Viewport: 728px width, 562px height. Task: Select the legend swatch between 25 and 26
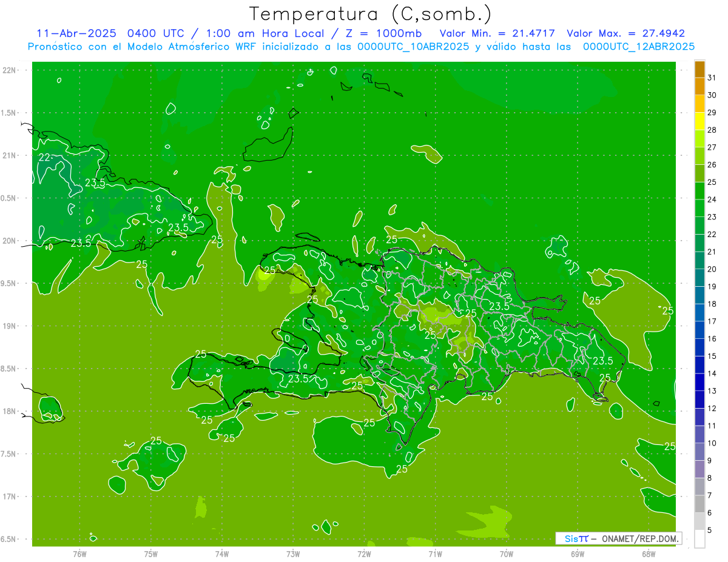[x=699, y=173]
